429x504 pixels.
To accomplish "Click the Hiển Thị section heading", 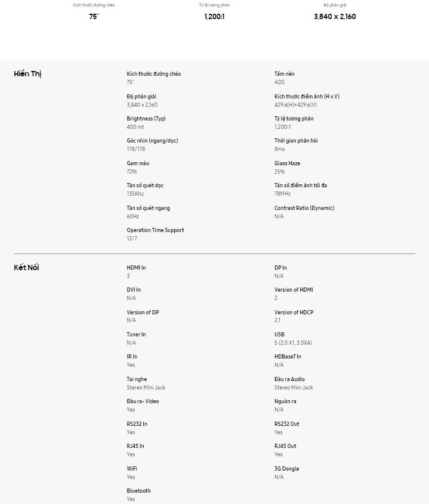I will pos(27,74).
